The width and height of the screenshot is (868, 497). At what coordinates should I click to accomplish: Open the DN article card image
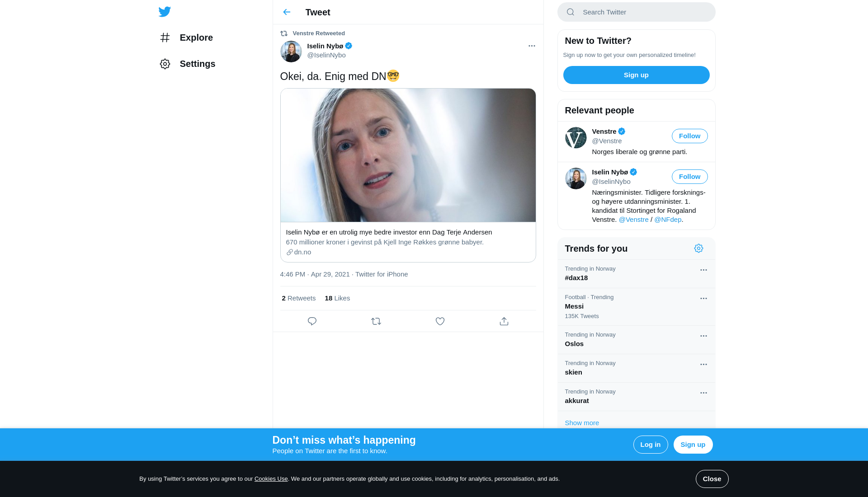click(408, 155)
